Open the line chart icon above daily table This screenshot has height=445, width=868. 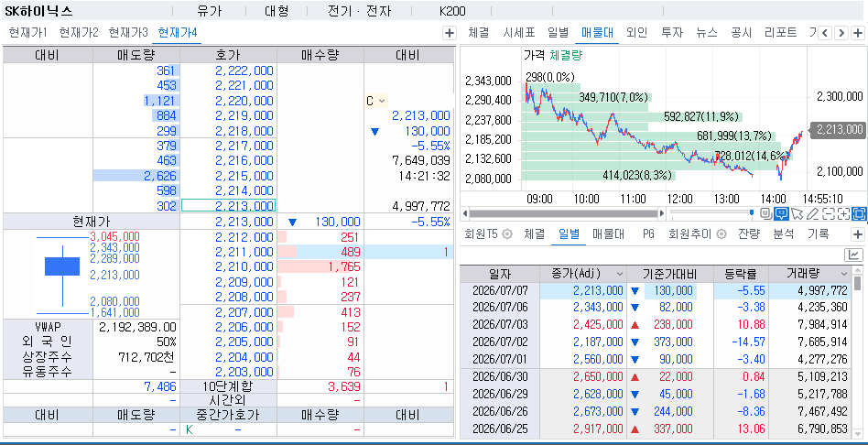pyautogui.click(x=853, y=255)
